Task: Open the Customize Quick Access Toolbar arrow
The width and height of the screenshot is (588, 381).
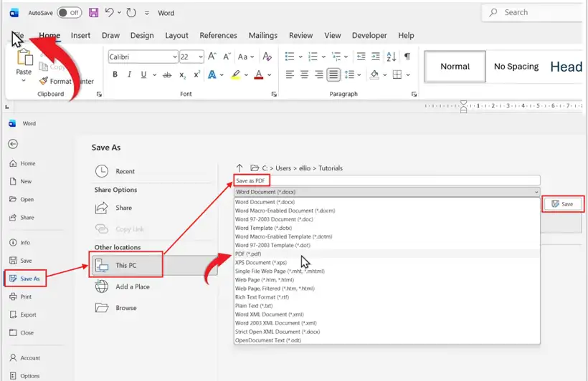Action: pyautogui.click(x=147, y=13)
